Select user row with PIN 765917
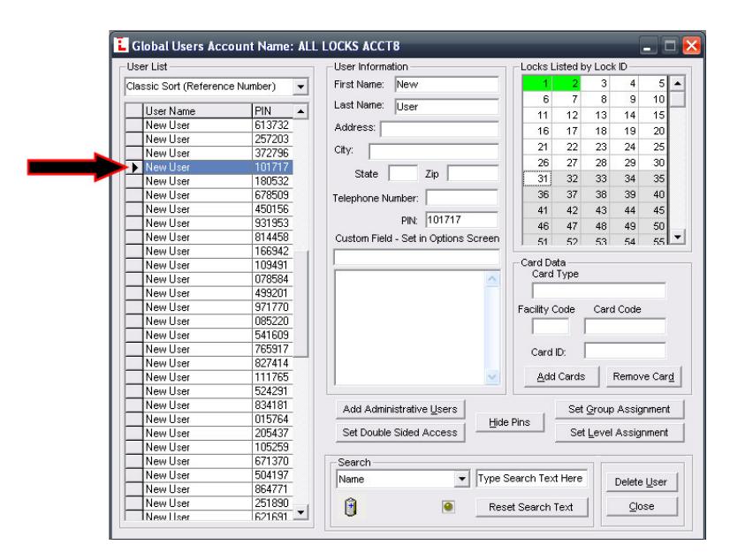Image resolution: width=730 pixels, height=560 pixels. coord(209,349)
